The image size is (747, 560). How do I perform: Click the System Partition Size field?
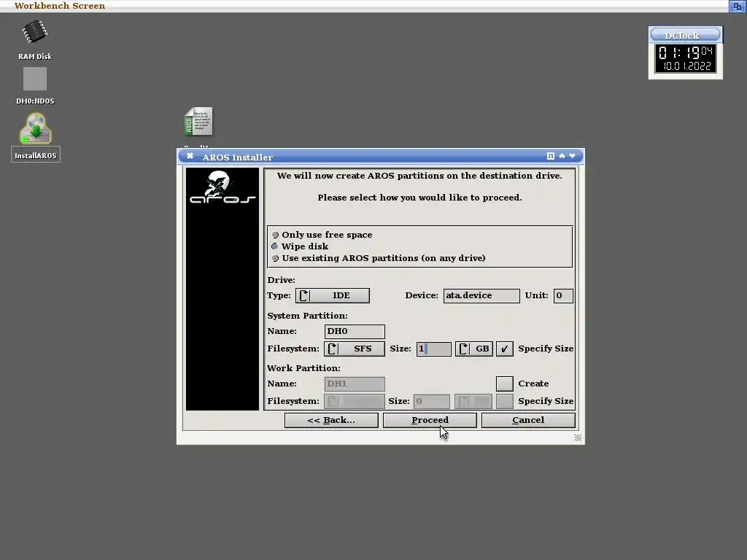[x=433, y=349]
